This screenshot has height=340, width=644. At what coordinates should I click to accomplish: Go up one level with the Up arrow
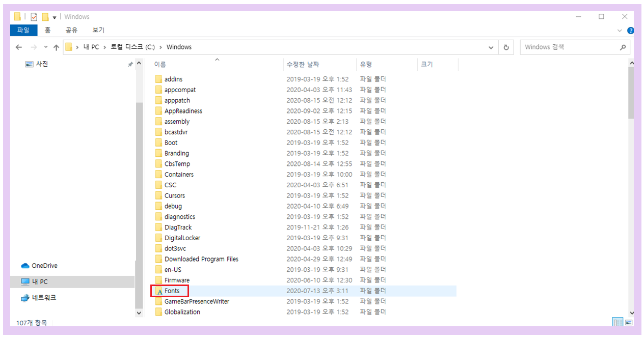coord(56,47)
